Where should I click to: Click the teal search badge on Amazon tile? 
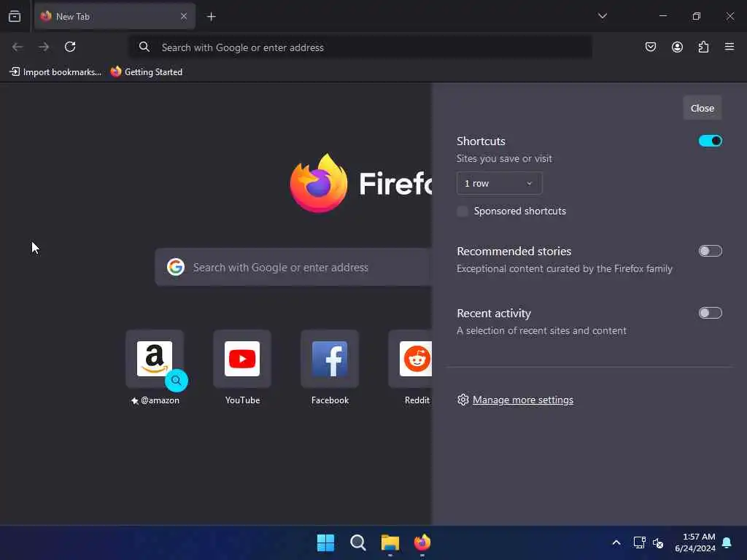(177, 380)
